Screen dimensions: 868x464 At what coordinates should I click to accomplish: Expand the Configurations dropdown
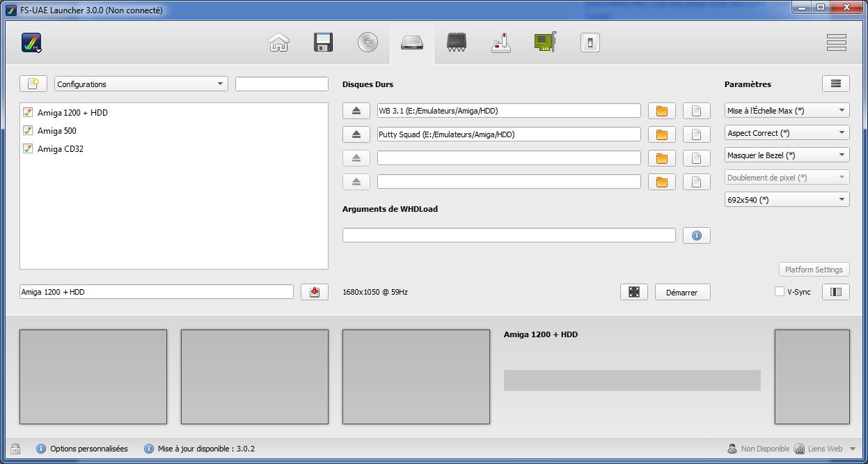[x=141, y=84]
